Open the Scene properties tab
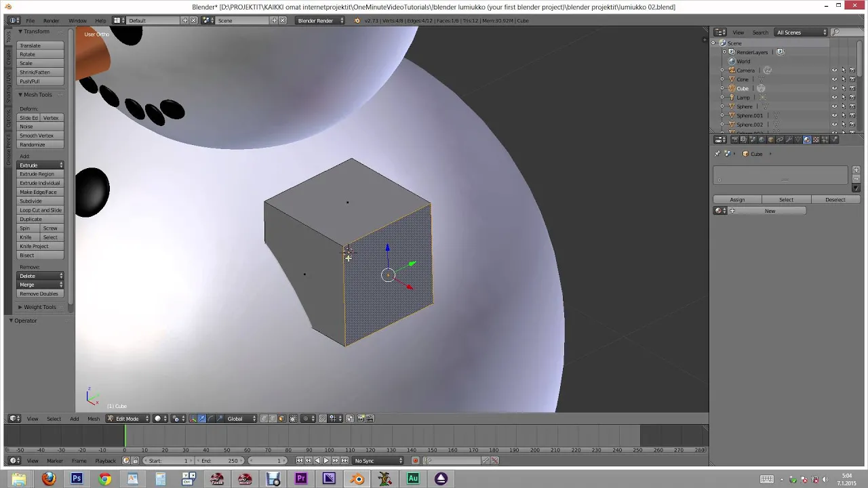Screen dimensions: 868x488 click(753, 140)
